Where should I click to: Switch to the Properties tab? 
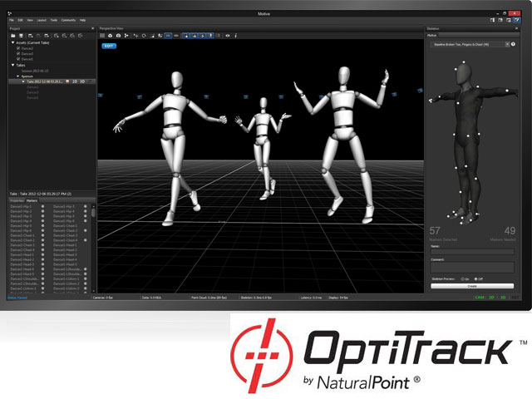17,201
